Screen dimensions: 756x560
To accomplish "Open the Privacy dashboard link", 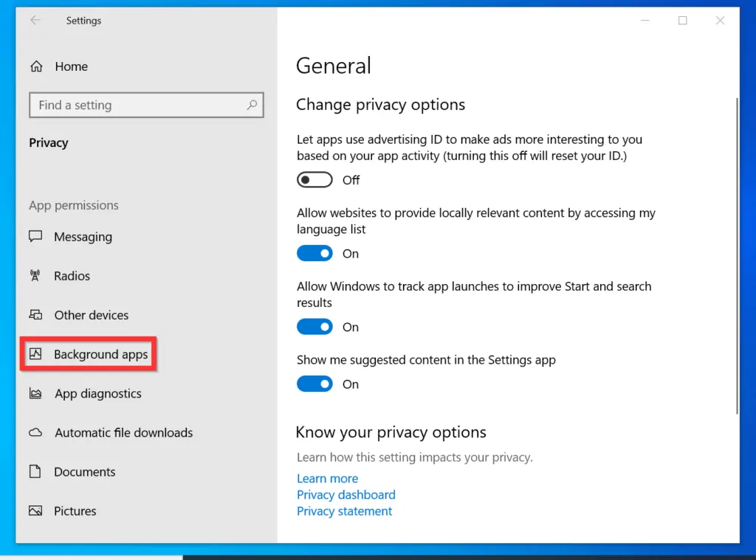I will point(346,494).
